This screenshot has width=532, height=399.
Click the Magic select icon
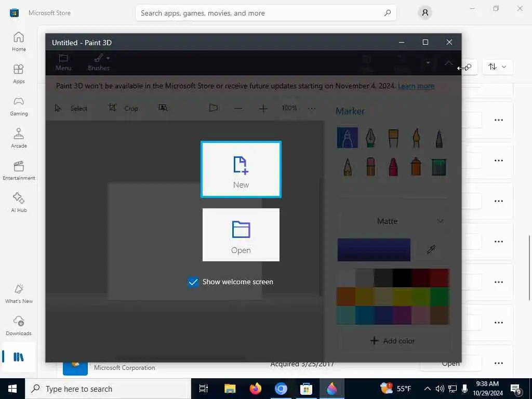163,108
